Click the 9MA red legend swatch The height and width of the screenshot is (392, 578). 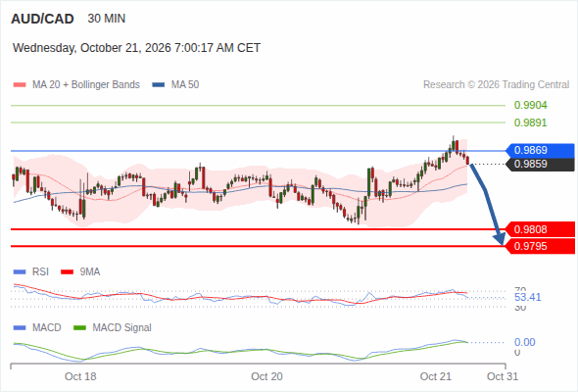[67, 272]
